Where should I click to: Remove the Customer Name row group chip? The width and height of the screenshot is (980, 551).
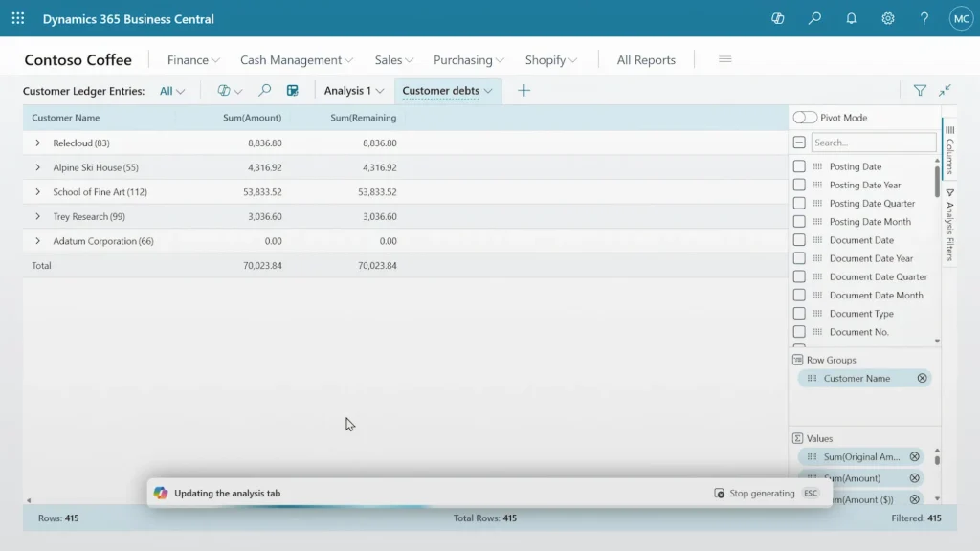(x=922, y=378)
